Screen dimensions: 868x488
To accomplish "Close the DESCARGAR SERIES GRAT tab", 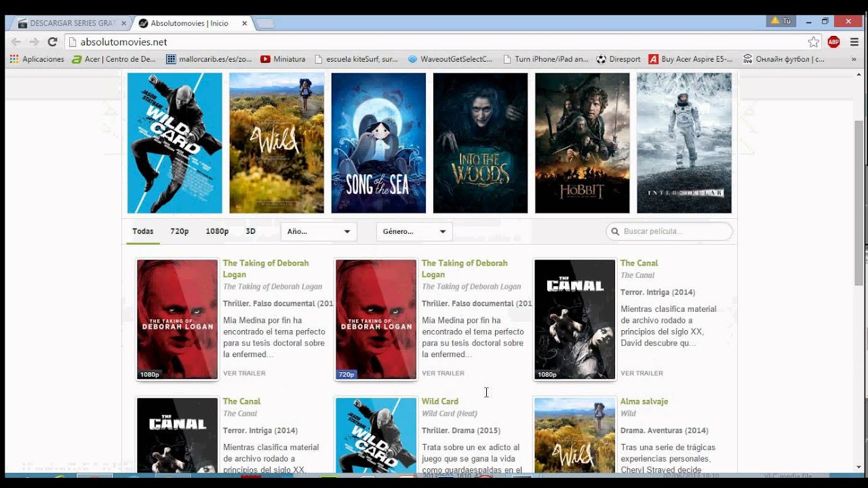I will 123,23.
